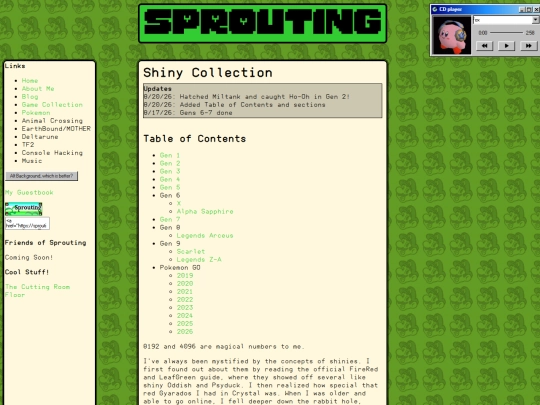Jump to Gen 4 section
Viewport: 540px width, 405px height.
pyautogui.click(x=170, y=179)
